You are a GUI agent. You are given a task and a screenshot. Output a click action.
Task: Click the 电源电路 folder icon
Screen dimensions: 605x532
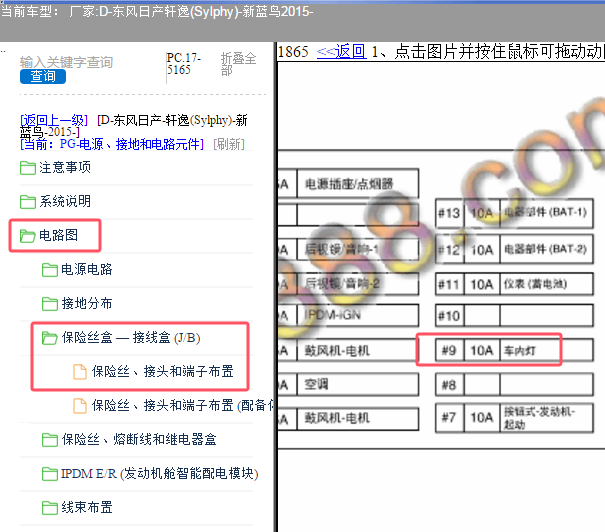point(50,270)
